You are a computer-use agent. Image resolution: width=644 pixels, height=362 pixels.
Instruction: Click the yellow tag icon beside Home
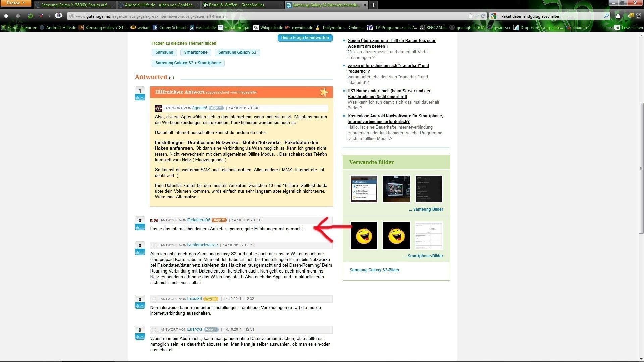point(630,16)
